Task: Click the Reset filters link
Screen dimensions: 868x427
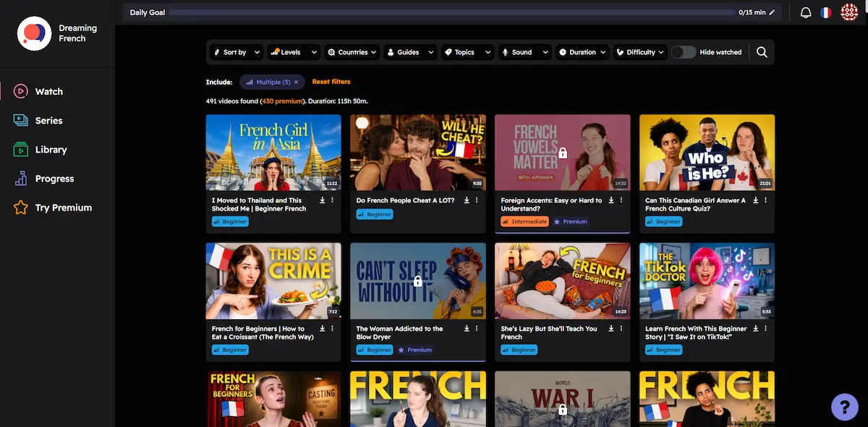Action: click(331, 82)
